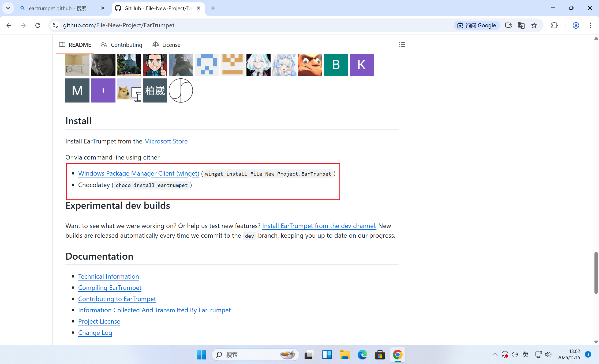Open Chrome profile account icon
The width and height of the screenshot is (599, 364).
coord(576,25)
